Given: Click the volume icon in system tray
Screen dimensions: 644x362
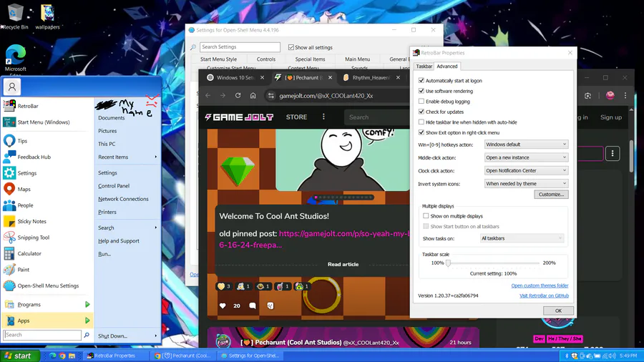Looking at the screenshot, I should (x=613, y=356).
